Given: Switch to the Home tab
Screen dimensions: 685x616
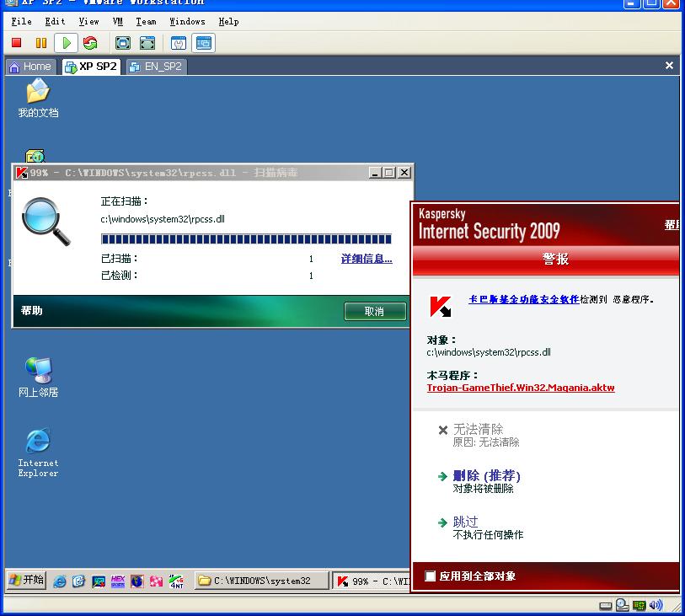Looking at the screenshot, I should click(30, 67).
